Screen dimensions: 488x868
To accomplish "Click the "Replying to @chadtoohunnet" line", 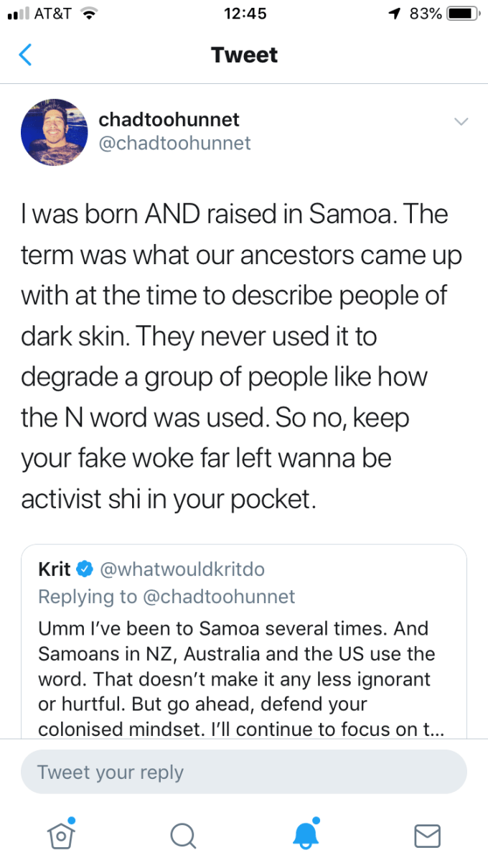I will click(166, 597).
